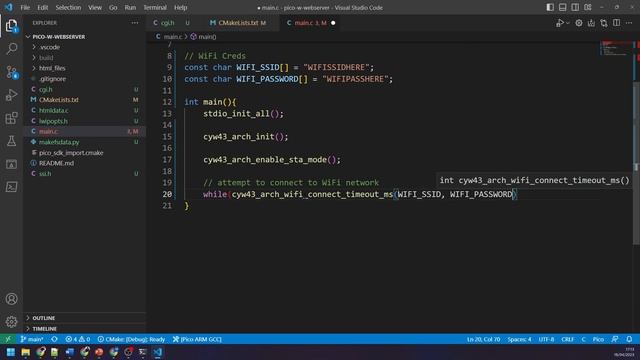Open the Explorer view in activity bar

point(11,26)
